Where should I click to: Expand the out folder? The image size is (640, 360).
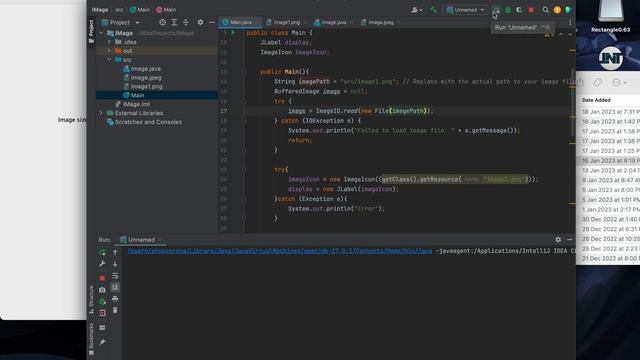coord(109,51)
